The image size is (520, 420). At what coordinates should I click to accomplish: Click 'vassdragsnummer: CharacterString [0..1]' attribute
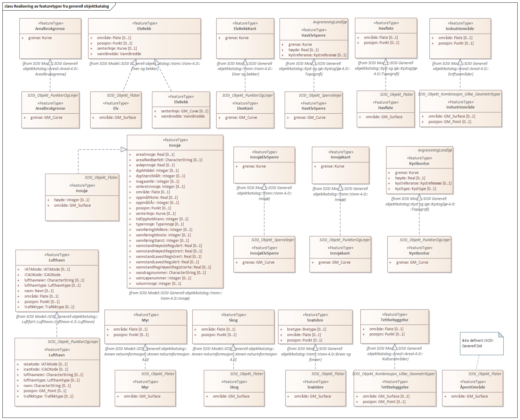coord(171,272)
